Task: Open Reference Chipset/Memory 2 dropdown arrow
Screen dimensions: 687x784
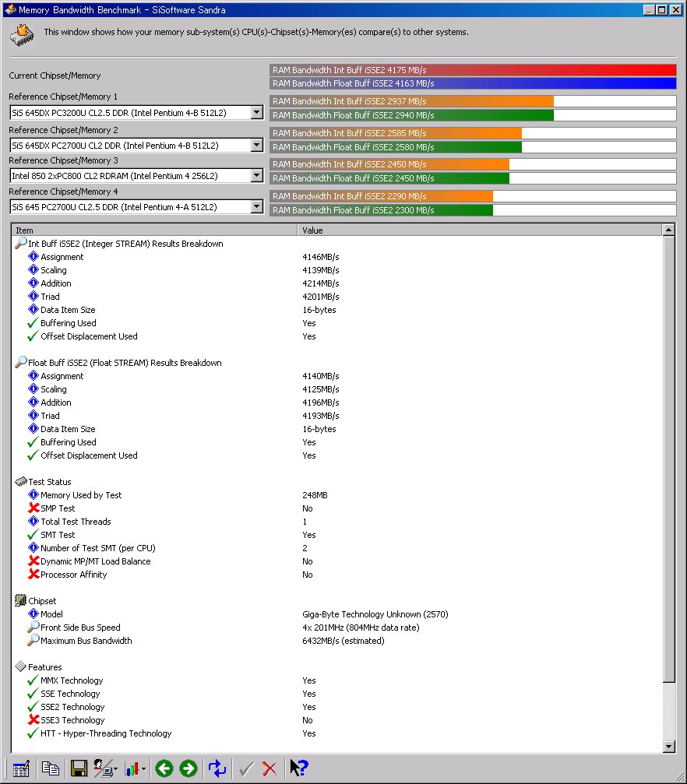Action: coord(257,145)
